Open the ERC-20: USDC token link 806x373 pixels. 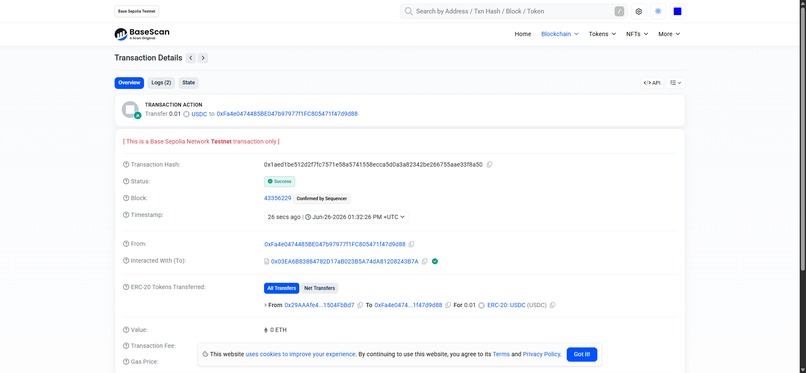click(x=506, y=305)
